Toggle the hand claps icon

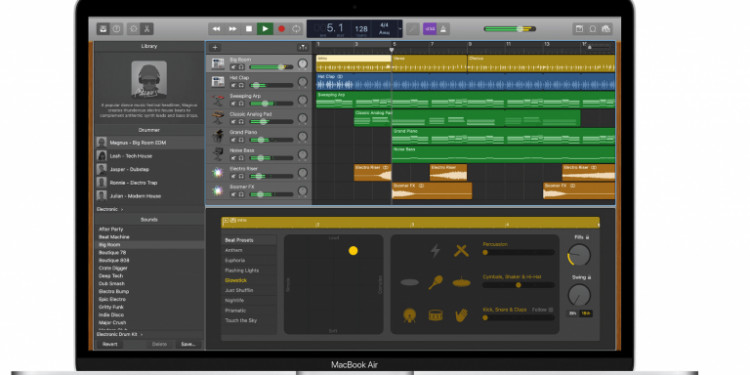[x=461, y=315]
